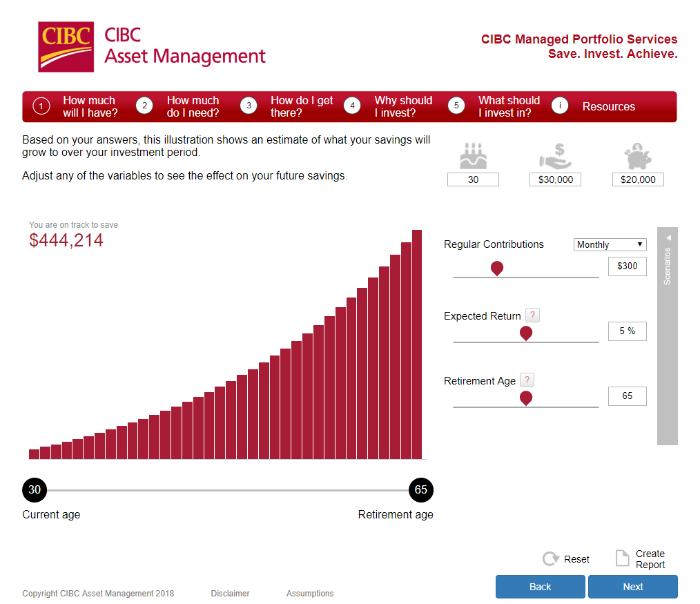
Task: Click the Create Report label
Action: [650, 559]
